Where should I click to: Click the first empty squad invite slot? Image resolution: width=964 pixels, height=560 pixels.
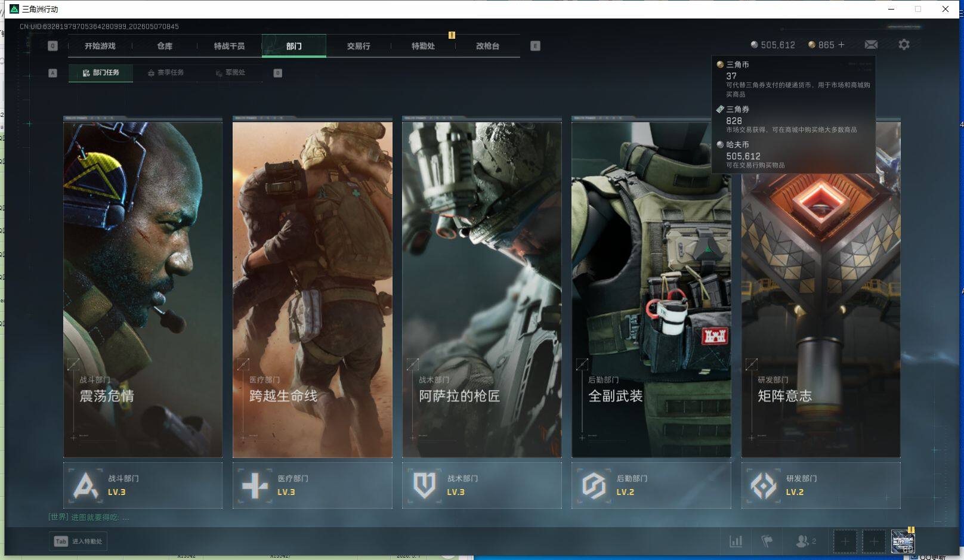tap(845, 542)
